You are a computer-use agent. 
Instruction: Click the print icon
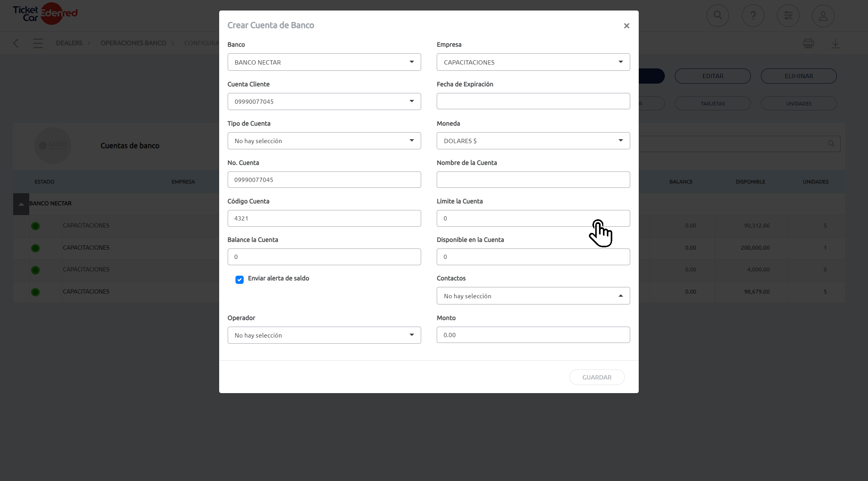pyautogui.click(x=808, y=43)
